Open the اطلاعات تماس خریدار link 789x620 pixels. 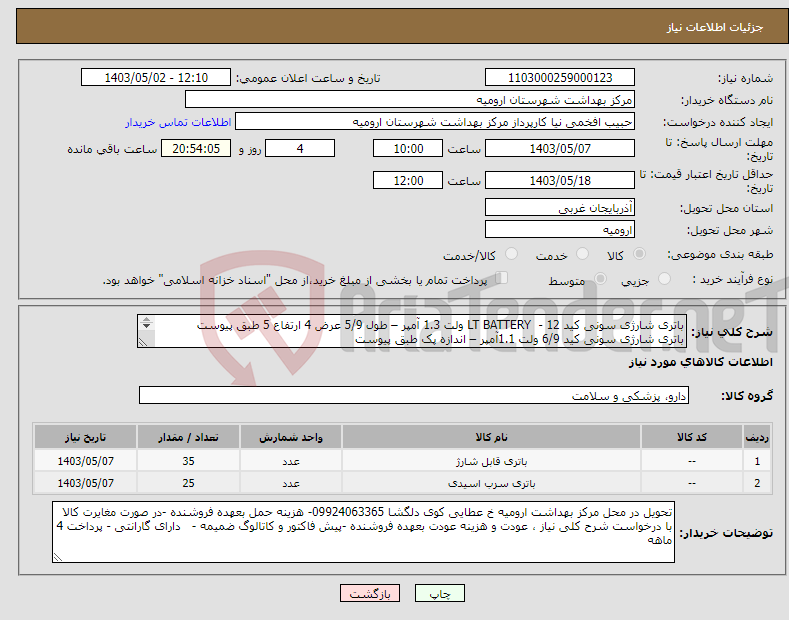[x=178, y=122]
